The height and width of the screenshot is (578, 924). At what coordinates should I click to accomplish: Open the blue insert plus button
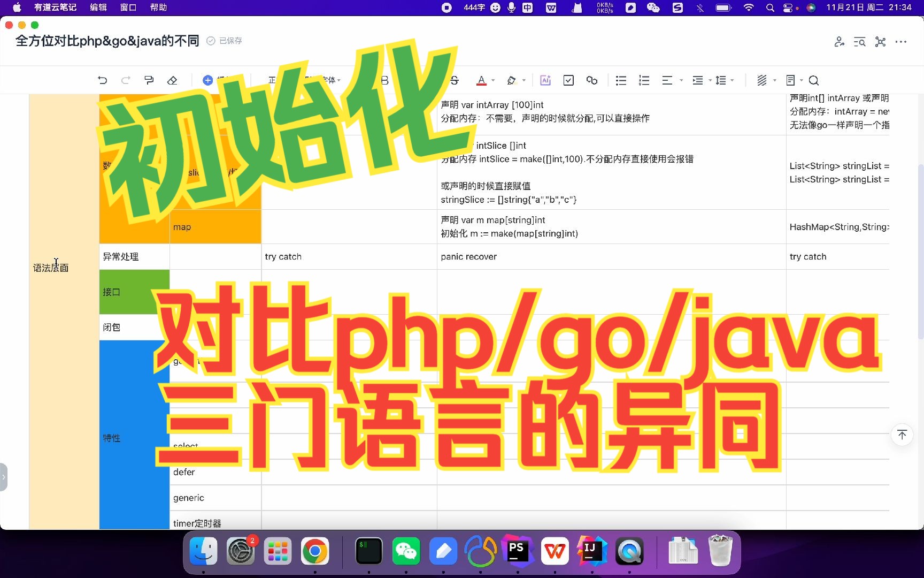point(207,80)
